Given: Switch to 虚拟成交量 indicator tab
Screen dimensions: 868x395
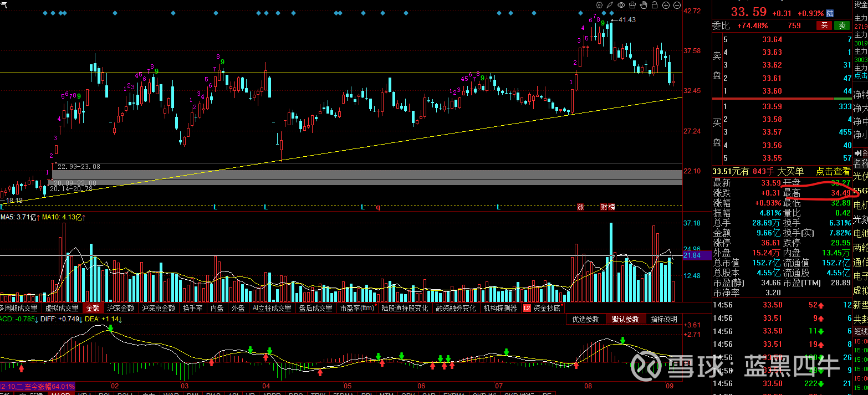Looking at the screenshot, I should tap(62, 308).
